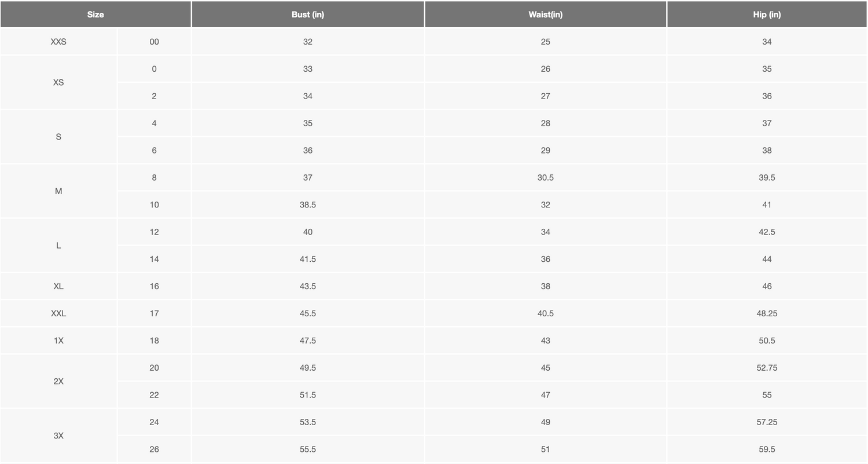Screen dimensions: 868x464
Task: Select the XXS size label cell
Action: pyautogui.click(x=58, y=42)
